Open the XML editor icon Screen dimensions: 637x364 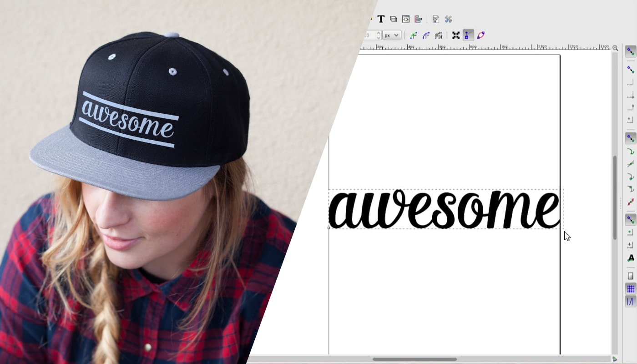(405, 19)
